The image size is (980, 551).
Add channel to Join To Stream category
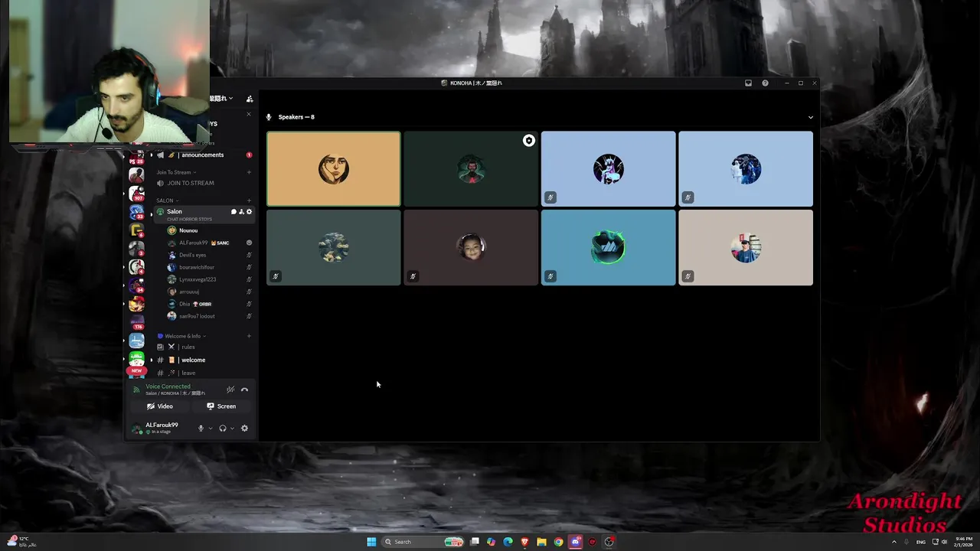click(x=249, y=172)
